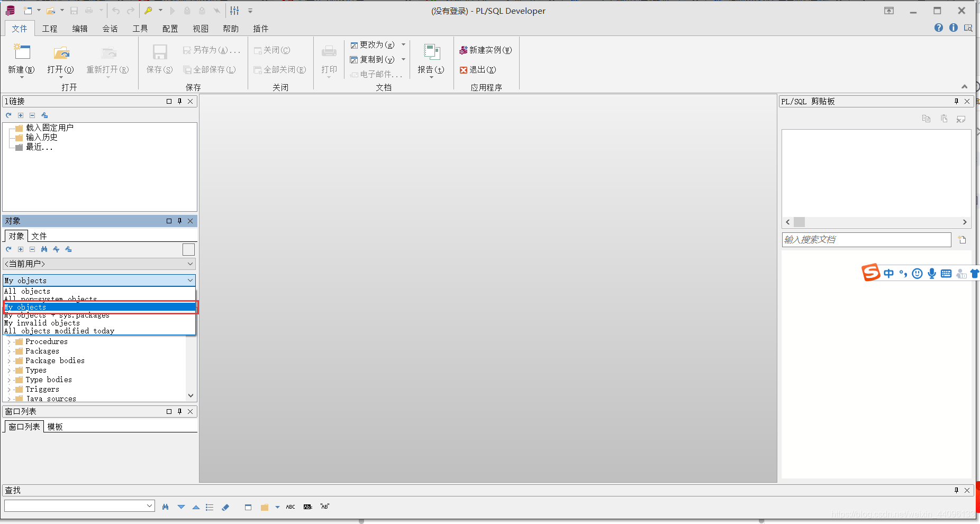The image size is (980, 524).
Task: Click binoculars find icon in objects panel
Action: tap(44, 249)
